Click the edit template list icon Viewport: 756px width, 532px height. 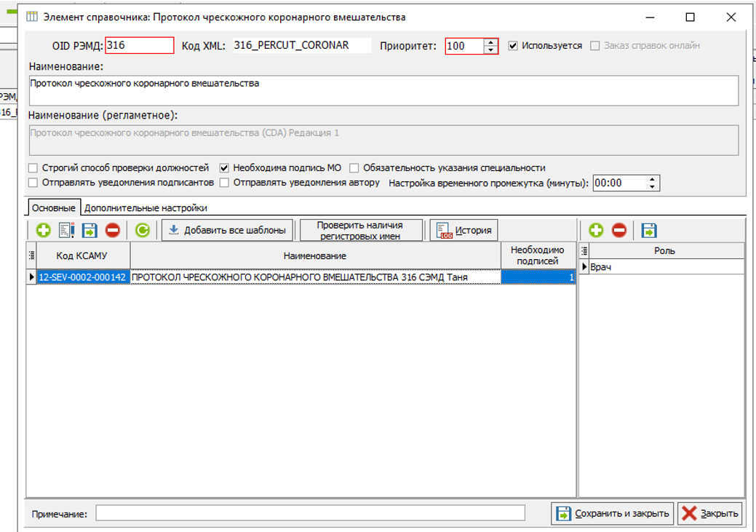(x=66, y=230)
